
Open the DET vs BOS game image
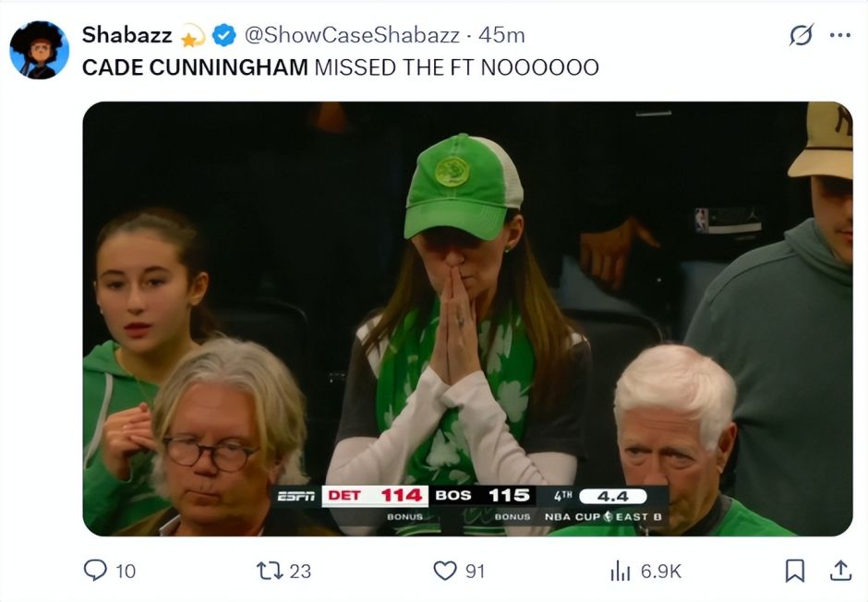point(467,319)
